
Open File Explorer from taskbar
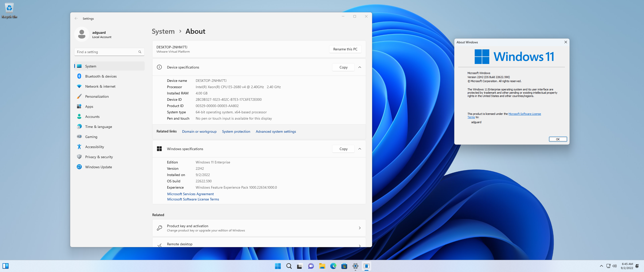322,266
